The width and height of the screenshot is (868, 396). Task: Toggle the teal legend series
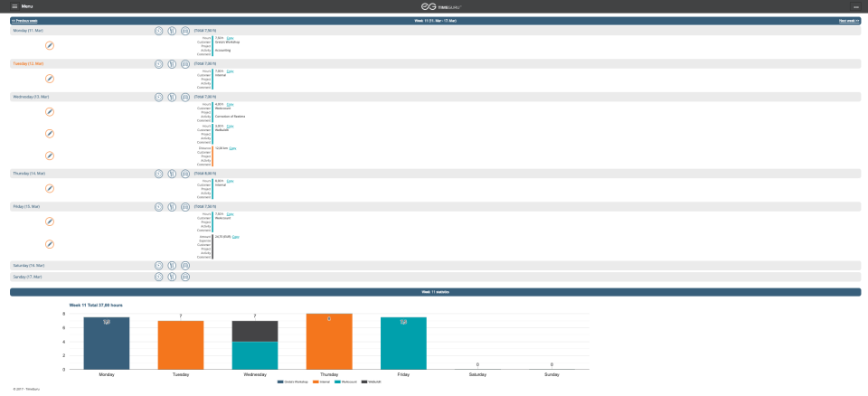click(344, 382)
